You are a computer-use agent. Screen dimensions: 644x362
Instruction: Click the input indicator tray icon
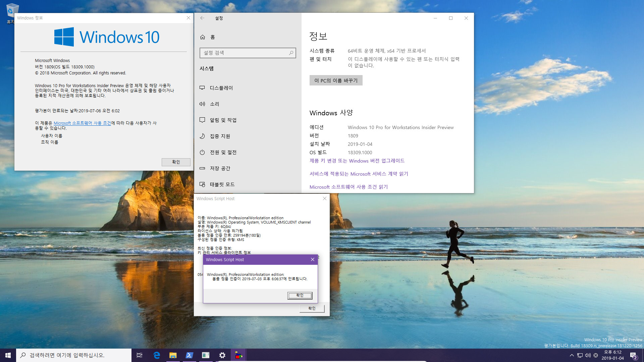(x=596, y=355)
